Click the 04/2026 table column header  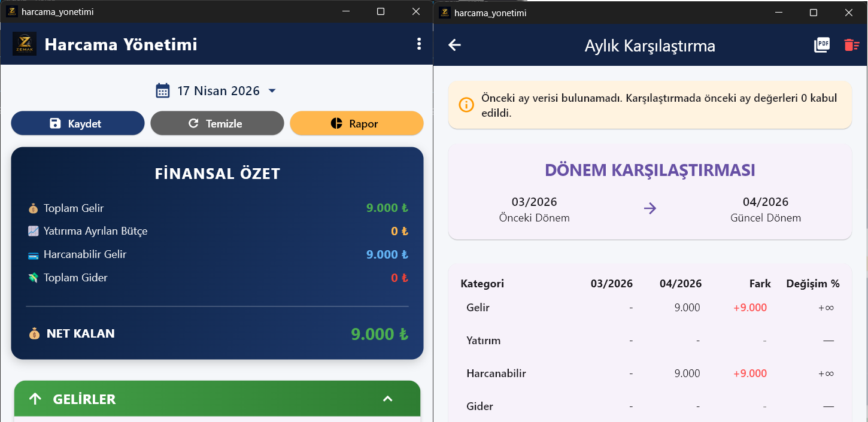pyautogui.click(x=681, y=284)
